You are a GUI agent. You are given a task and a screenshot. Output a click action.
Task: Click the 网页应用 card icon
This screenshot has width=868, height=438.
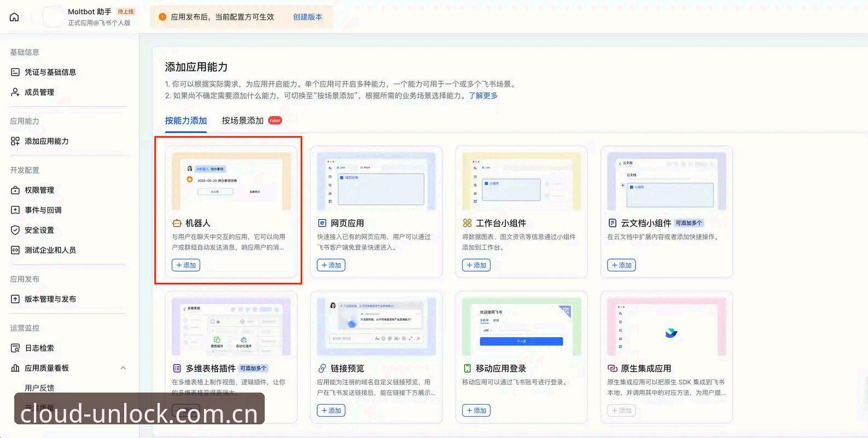pos(322,223)
